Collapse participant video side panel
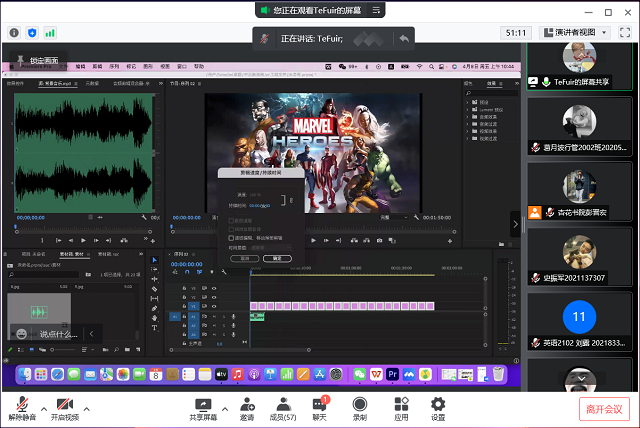This screenshot has height=428, width=640. click(515, 224)
